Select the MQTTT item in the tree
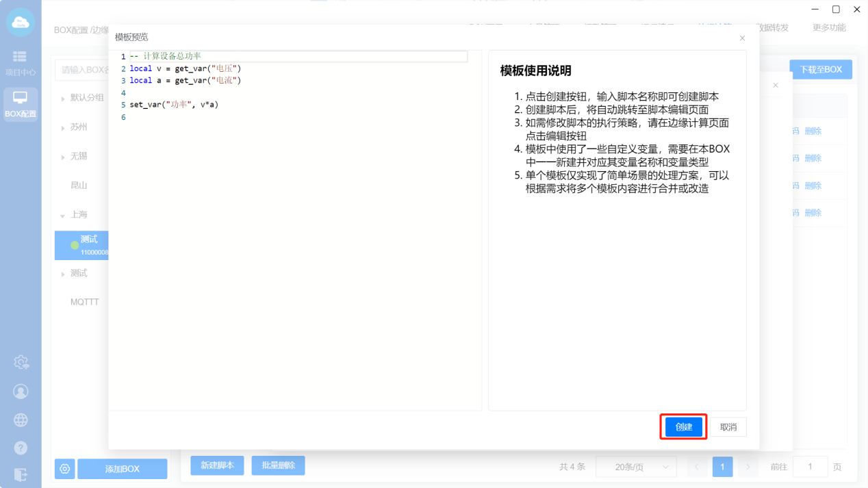Screen dimensions: 868x488 coord(85,302)
